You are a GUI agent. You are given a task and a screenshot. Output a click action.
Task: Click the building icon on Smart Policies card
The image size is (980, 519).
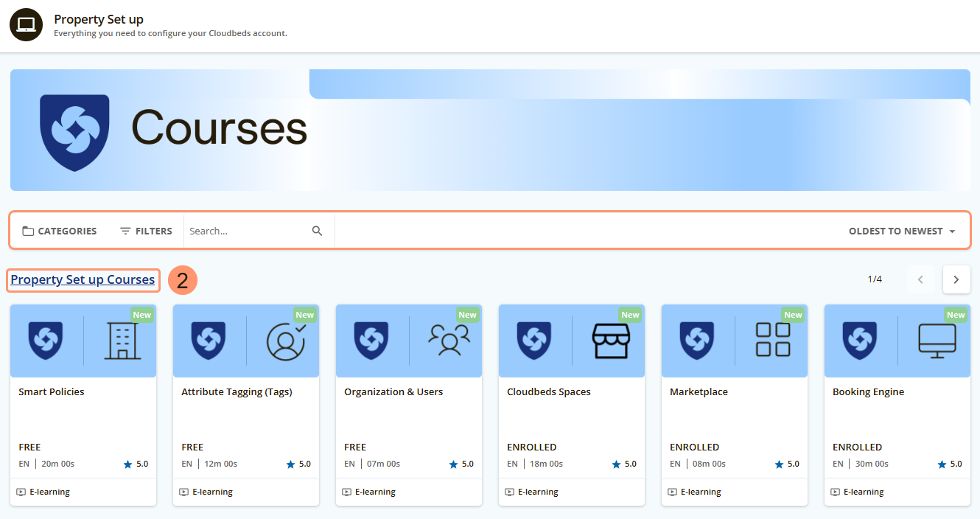click(122, 340)
